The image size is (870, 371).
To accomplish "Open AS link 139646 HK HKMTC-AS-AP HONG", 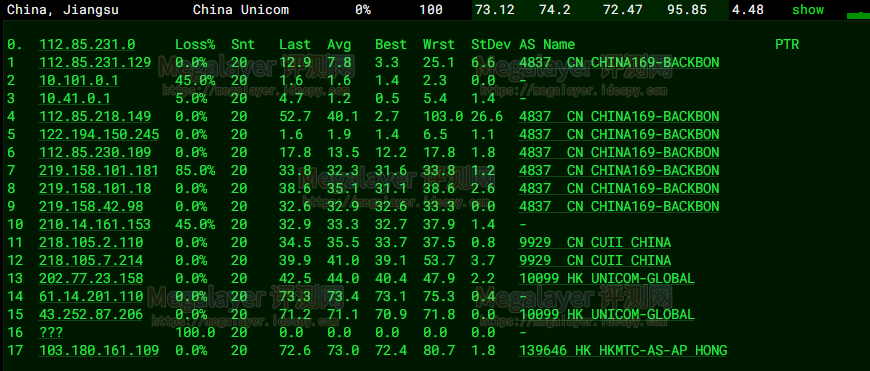I will tap(623, 350).
